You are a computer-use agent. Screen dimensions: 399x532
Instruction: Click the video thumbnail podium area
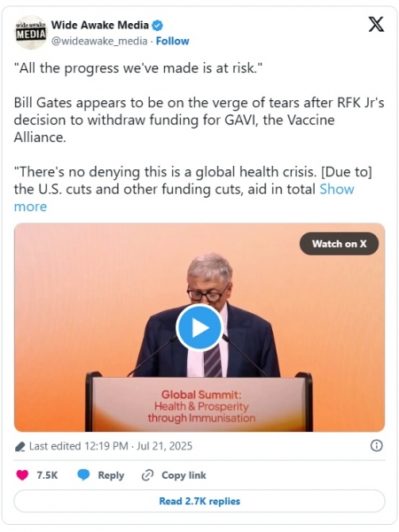click(199, 403)
